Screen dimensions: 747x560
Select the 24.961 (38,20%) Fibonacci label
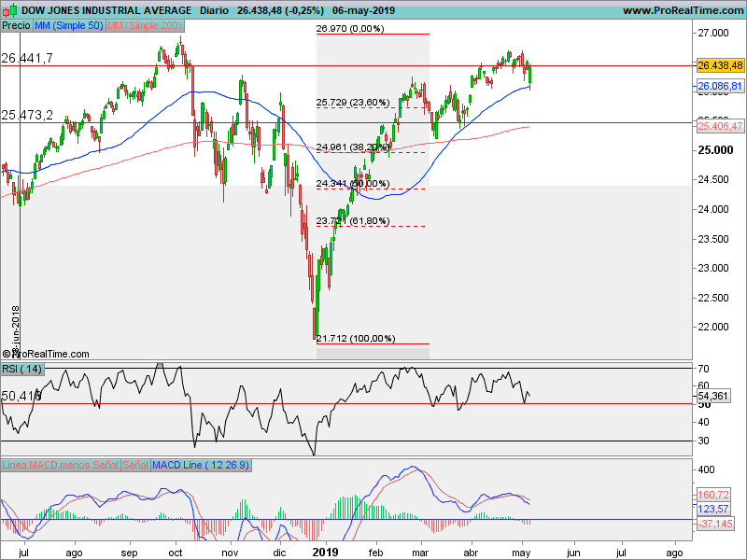click(353, 147)
